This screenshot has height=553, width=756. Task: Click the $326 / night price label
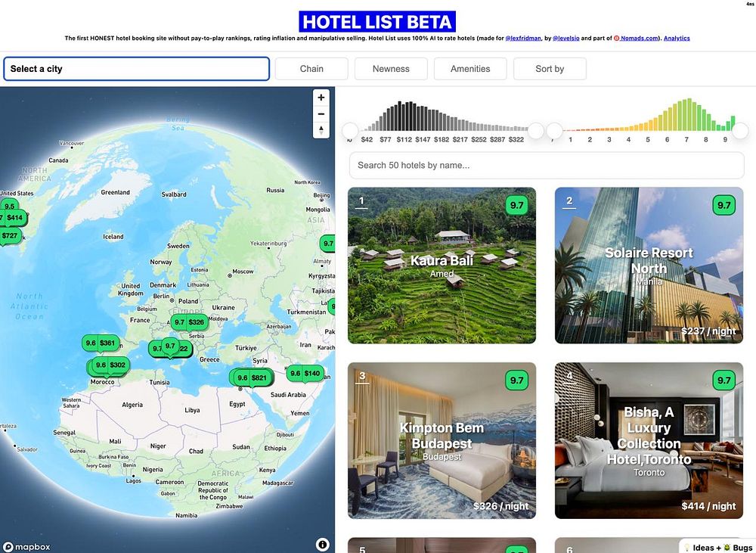[501, 506]
